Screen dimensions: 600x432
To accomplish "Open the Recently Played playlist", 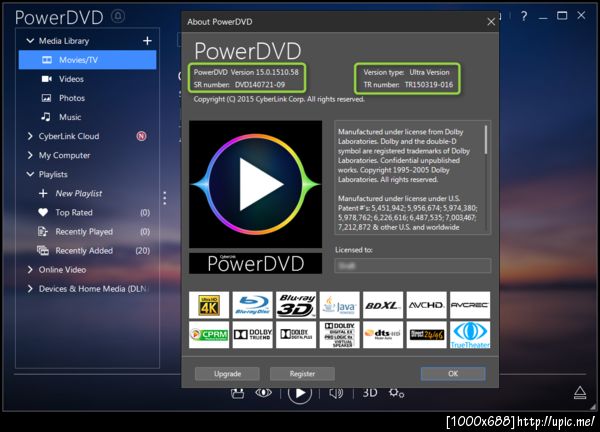I will coord(84,232).
